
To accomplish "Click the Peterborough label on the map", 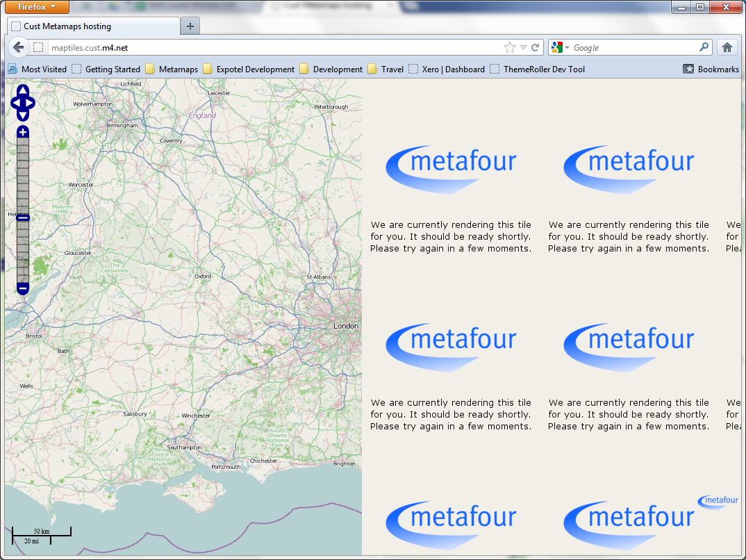I will click(331, 107).
